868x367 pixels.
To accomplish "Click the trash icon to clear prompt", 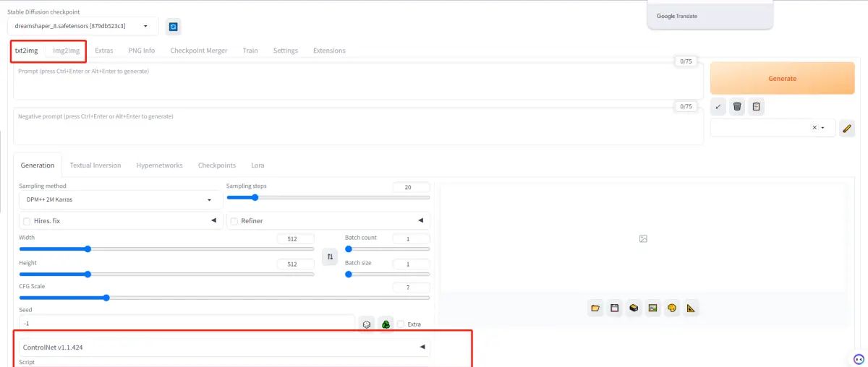I will pos(737,107).
